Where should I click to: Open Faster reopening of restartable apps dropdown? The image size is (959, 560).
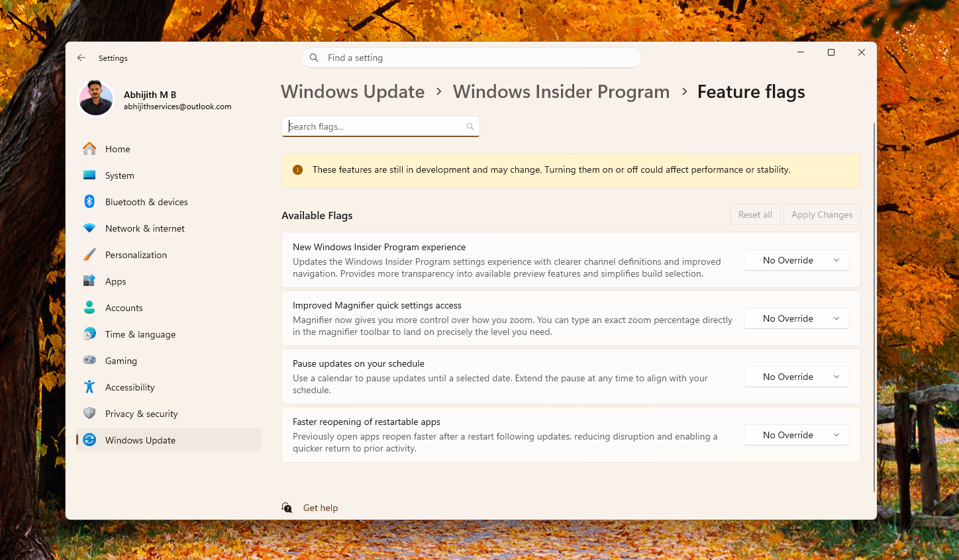(x=796, y=435)
